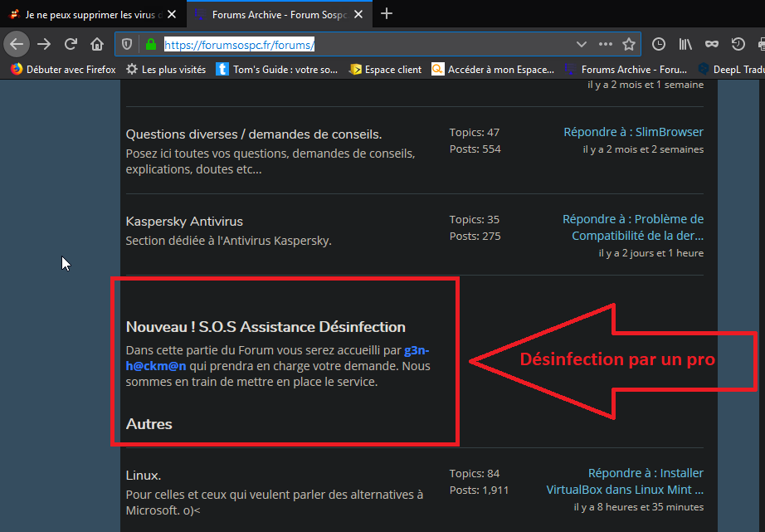This screenshot has width=765, height=532.
Task: Close the Forums Archive tab
Action: [359, 14]
